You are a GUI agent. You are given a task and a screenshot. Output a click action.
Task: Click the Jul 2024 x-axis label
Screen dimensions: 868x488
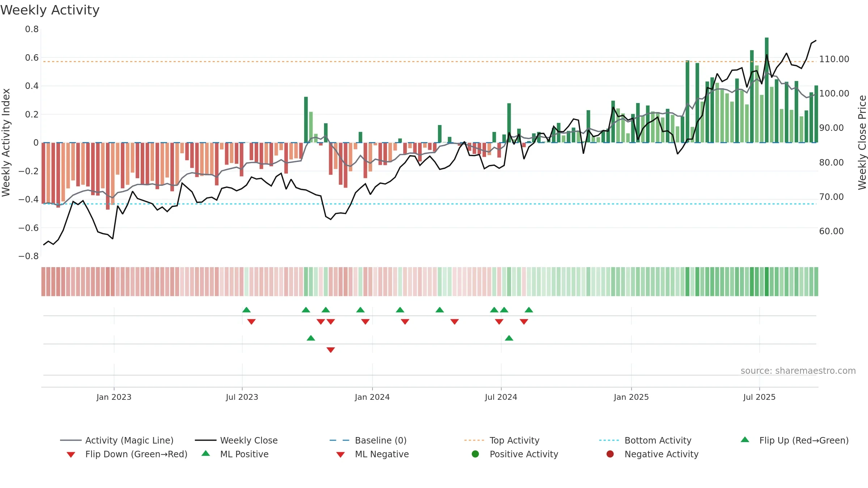click(501, 397)
